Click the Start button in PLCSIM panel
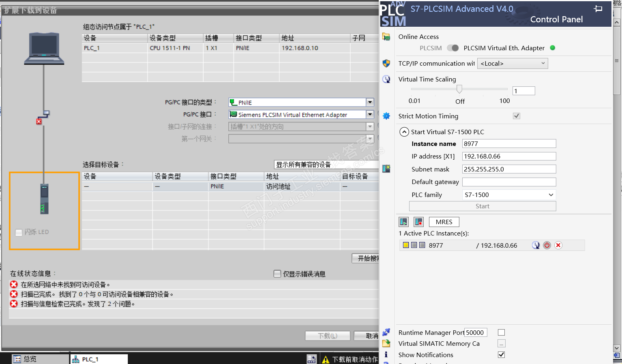The image size is (622, 364). point(483,206)
